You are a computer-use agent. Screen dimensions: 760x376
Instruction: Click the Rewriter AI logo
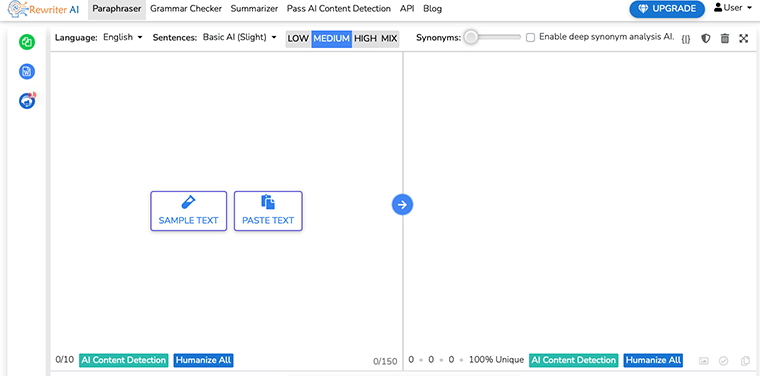pos(43,9)
